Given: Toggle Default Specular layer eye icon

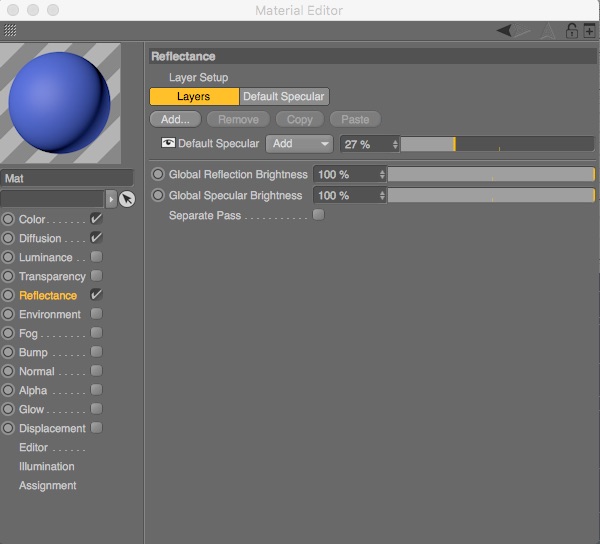Looking at the screenshot, I should (168, 143).
